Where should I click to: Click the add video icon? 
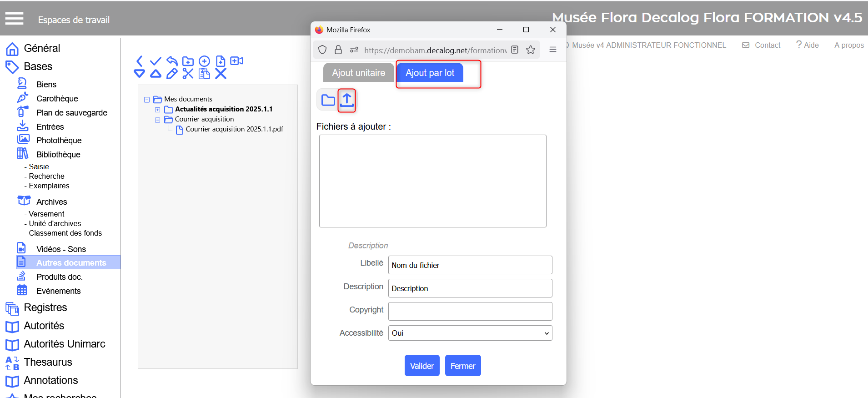(x=236, y=61)
